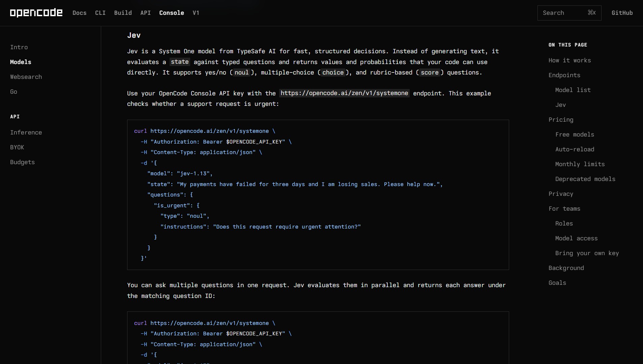Open Inference under API section
This screenshot has height=364, width=643.
click(26, 132)
